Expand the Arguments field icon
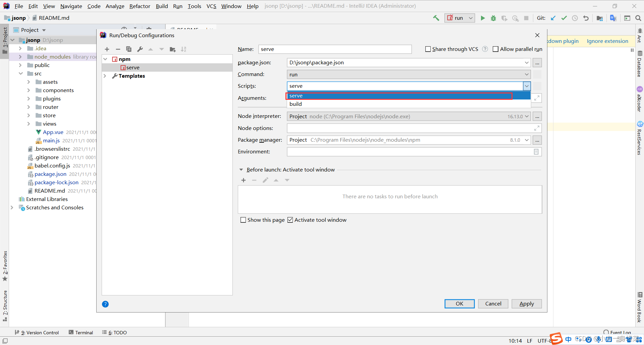644x345 pixels. (537, 98)
